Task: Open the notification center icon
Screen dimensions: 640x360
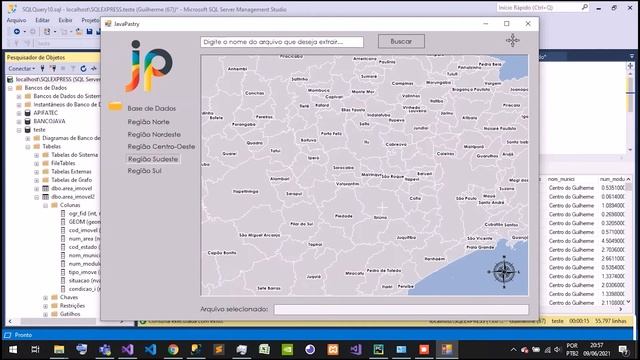Action: pos(623,350)
